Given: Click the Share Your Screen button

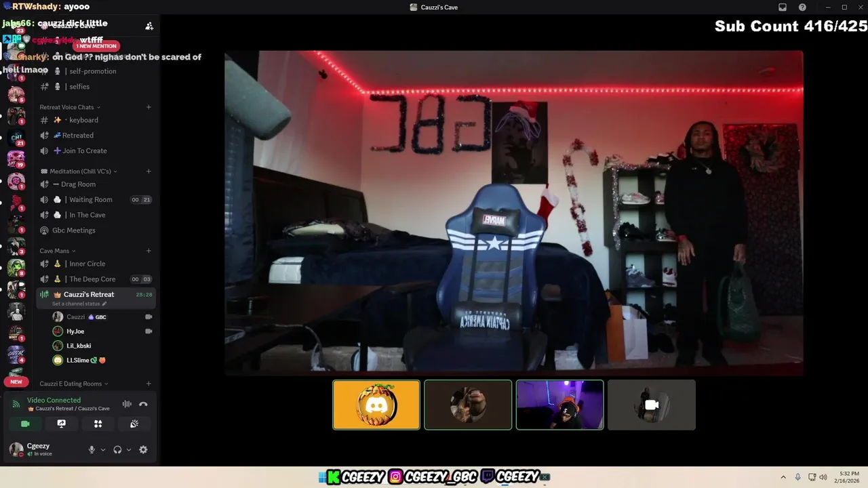Looking at the screenshot, I should click(x=62, y=424).
